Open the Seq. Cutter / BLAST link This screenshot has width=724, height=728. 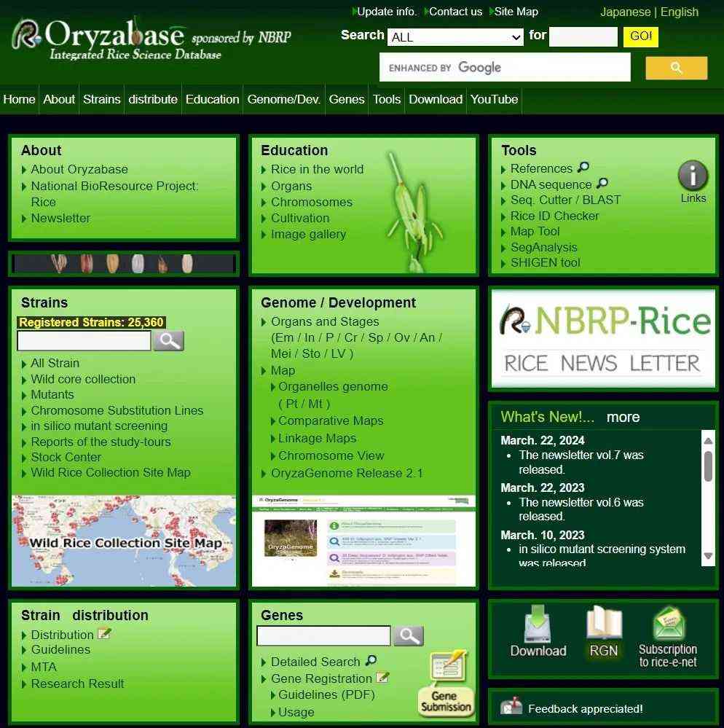pyautogui.click(x=565, y=200)
